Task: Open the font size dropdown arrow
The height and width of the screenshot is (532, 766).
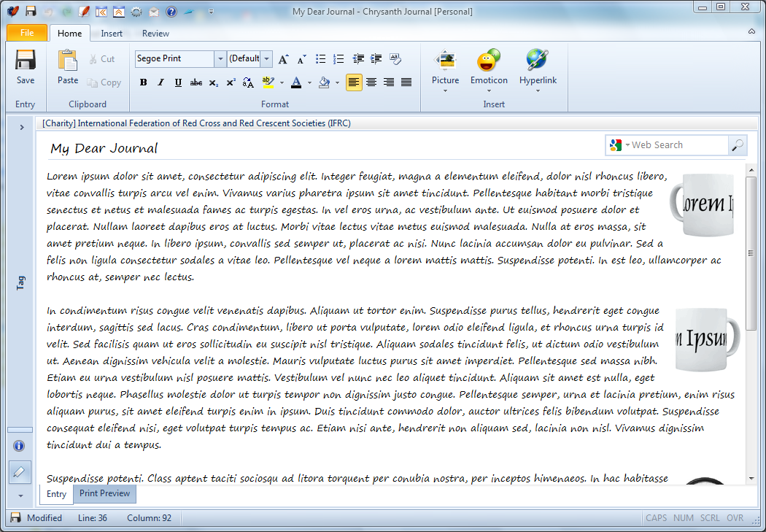Action: point(267,58)
